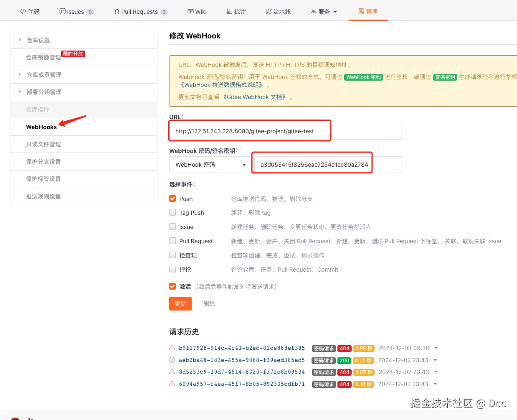Expand details arrow for 6094a957 request
Viewport: 517px width, 420px height.
click(x=435, y=384)
